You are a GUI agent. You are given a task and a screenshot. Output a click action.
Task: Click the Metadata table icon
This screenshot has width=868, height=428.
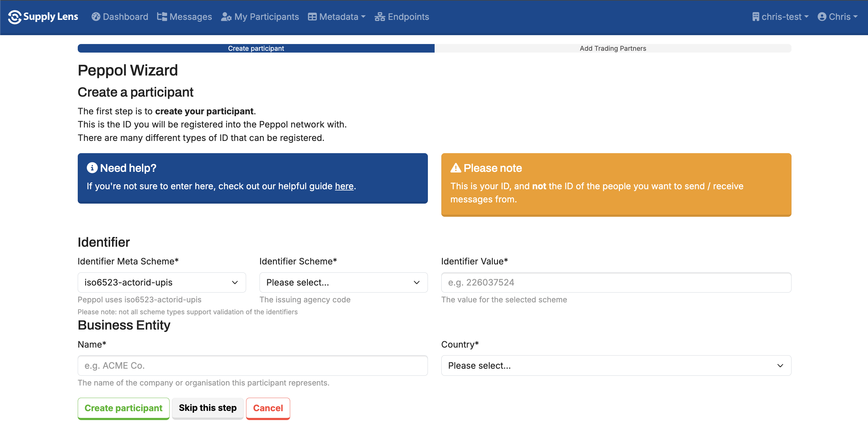(x=312, y=17)
